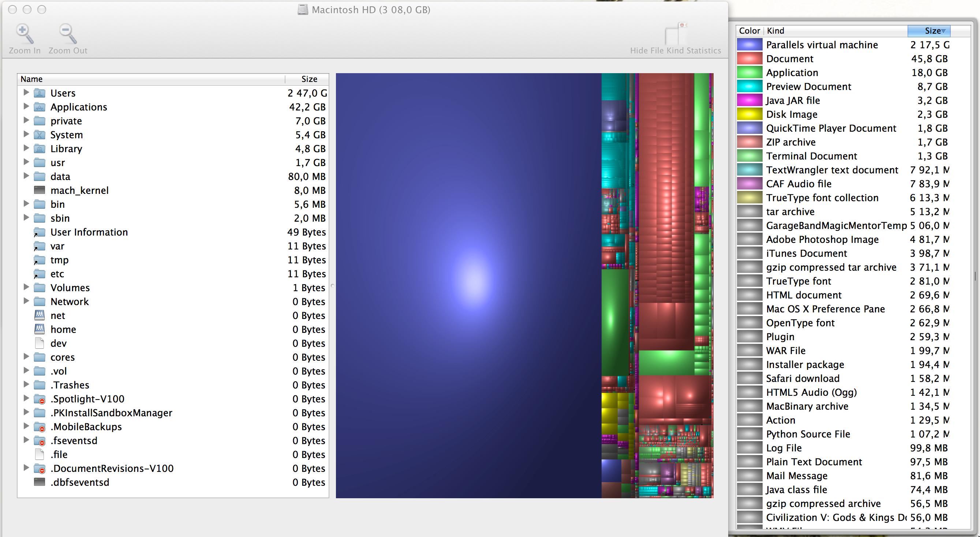This screenshot has height=537, width=980.
Task: Click the Document red color swatch
Action: tap(749, 59)
